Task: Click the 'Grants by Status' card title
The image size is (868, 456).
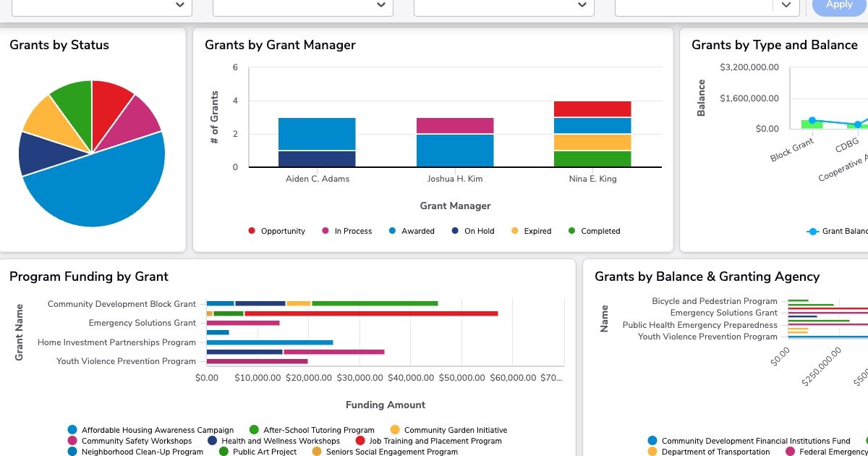Action: [x=59, y=45]
